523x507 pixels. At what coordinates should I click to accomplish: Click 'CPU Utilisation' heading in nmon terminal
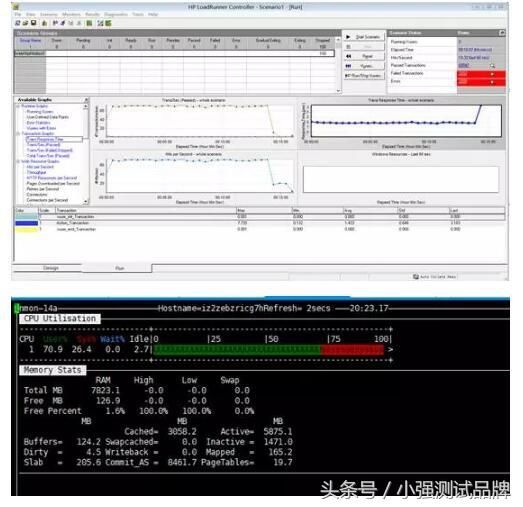60,319
